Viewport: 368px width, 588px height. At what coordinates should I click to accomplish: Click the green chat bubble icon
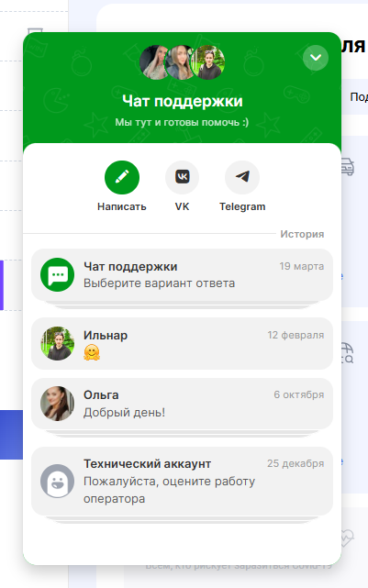tap(58, 274)
